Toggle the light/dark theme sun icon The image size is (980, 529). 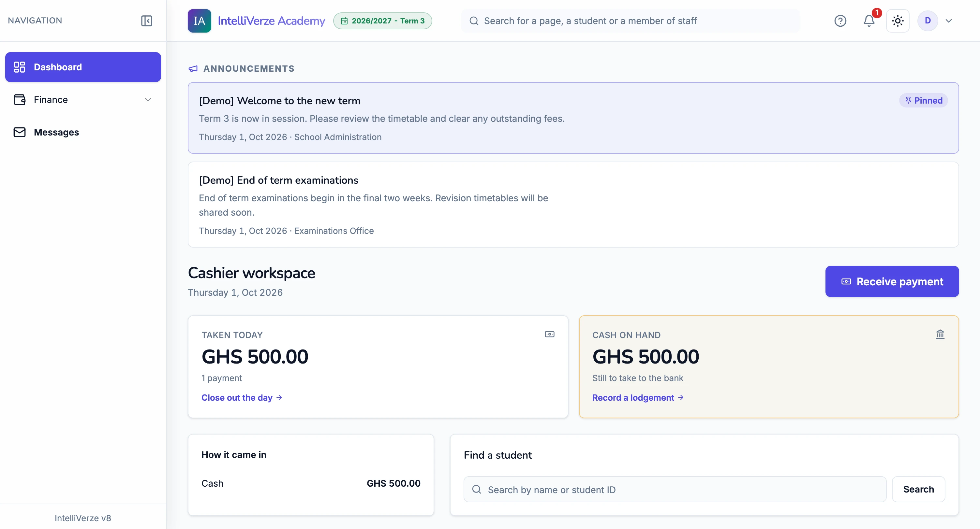[x=898, y=21]
